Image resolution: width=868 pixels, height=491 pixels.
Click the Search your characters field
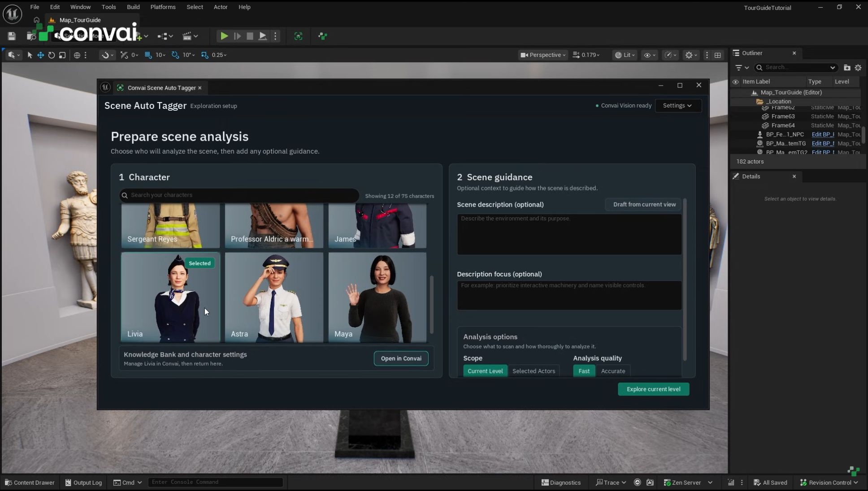point(239,195)
